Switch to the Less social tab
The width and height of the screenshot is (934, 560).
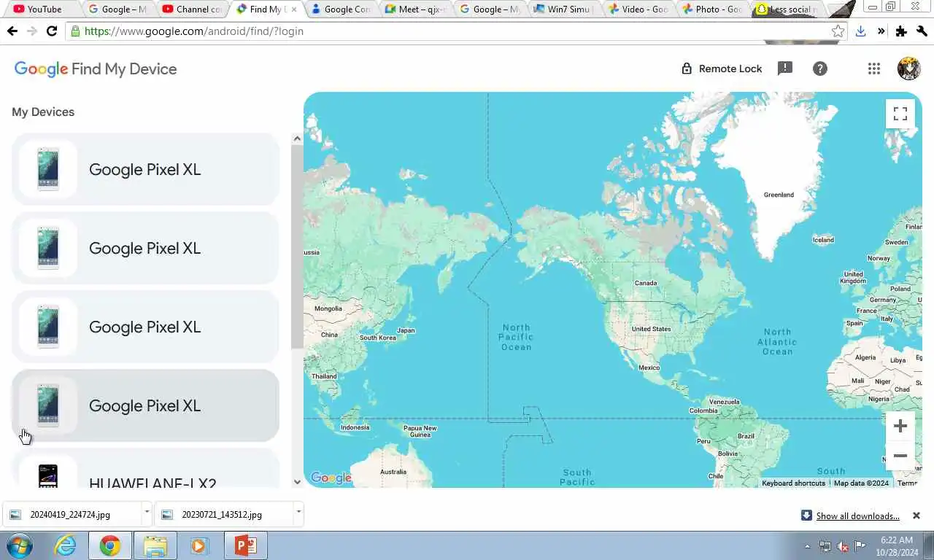[788, 9]
